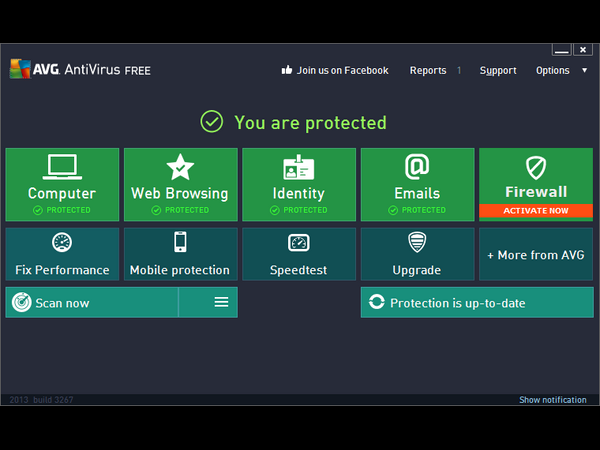Click the Facebook thumbs-up icon

pyautogui.click(x=287, y=70)
